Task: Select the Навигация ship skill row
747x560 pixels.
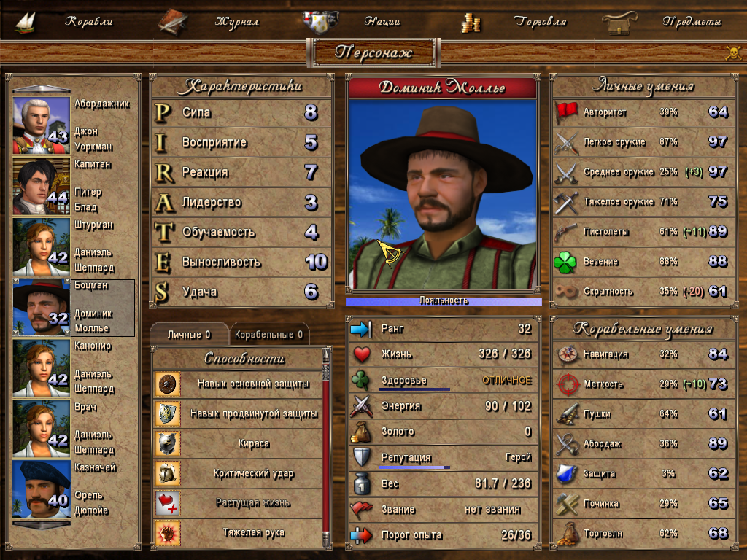Action: 643,354
